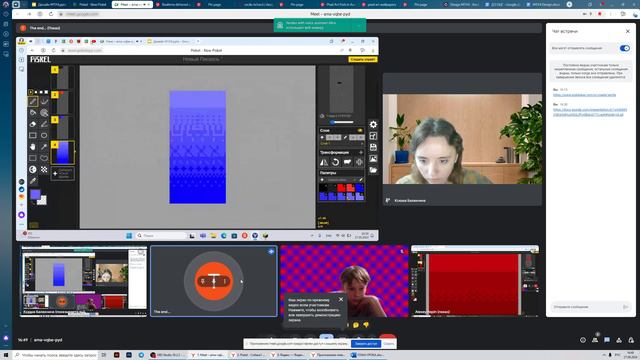Pick the primary purple color swatch
640x360 pixels.
tap(35, 194)
